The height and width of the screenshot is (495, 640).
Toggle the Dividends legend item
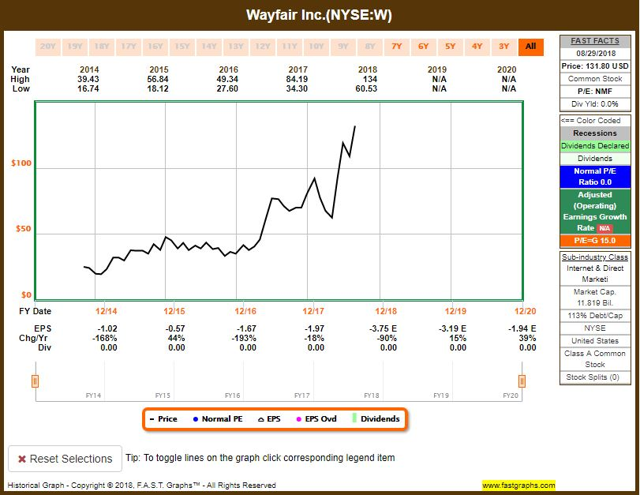[376, 419]
